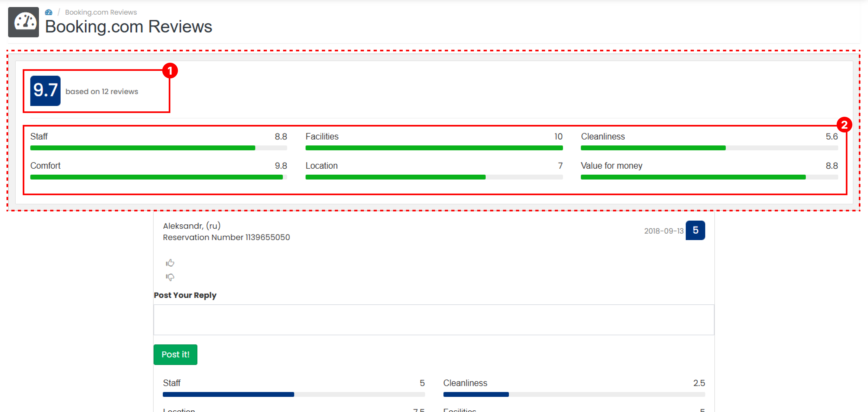Image resolution: width=868 pixels, height=412 pixels.
Task: Click the red annotation marker 2
Action: (844, 125)
